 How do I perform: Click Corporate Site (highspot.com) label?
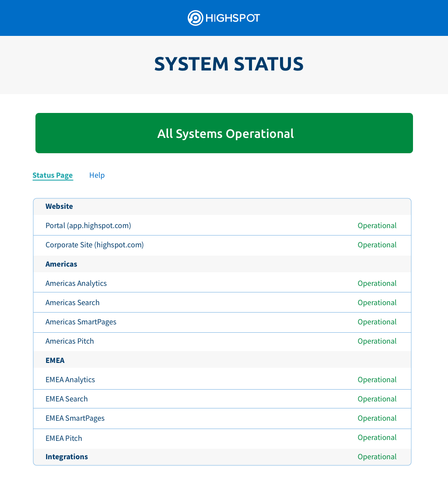(x=94, y=245)
